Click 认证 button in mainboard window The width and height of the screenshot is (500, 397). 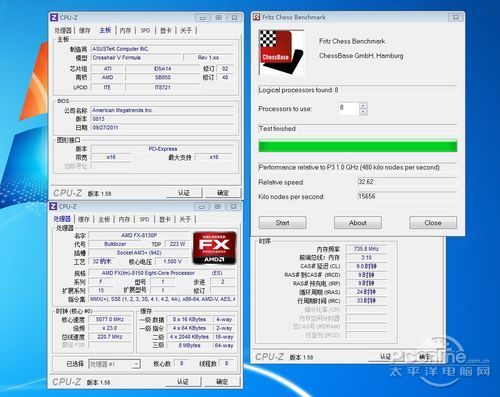click(x=184, y=193)
